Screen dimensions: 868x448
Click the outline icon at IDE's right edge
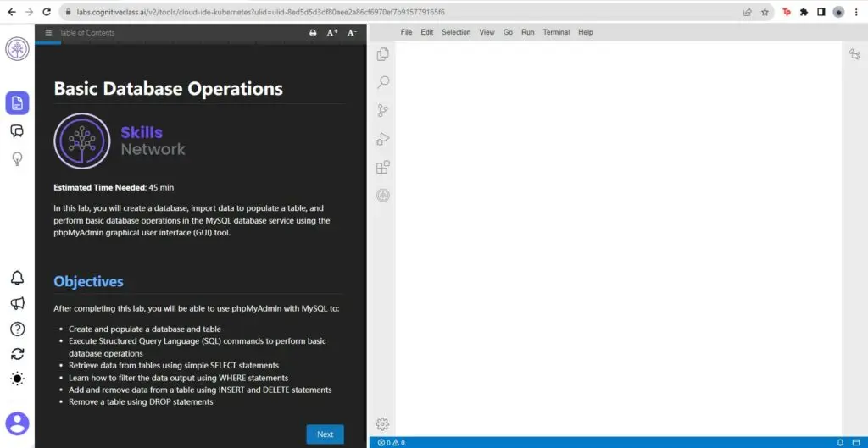854,54
